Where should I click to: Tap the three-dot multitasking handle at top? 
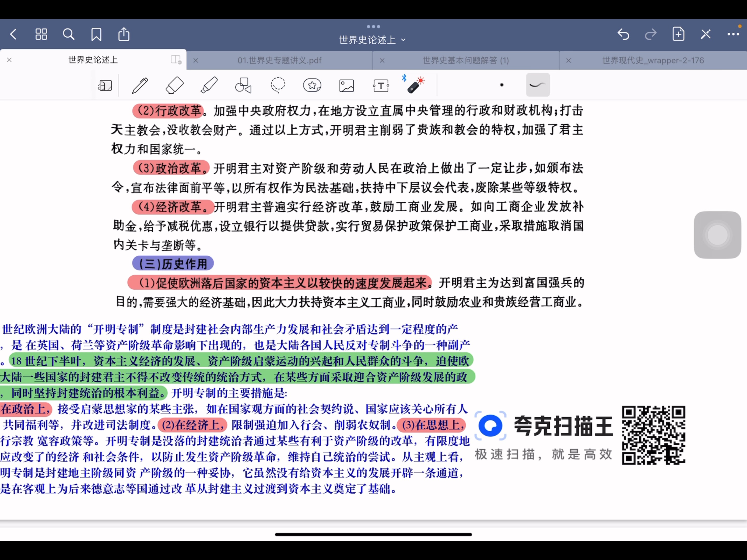[374, 26]
